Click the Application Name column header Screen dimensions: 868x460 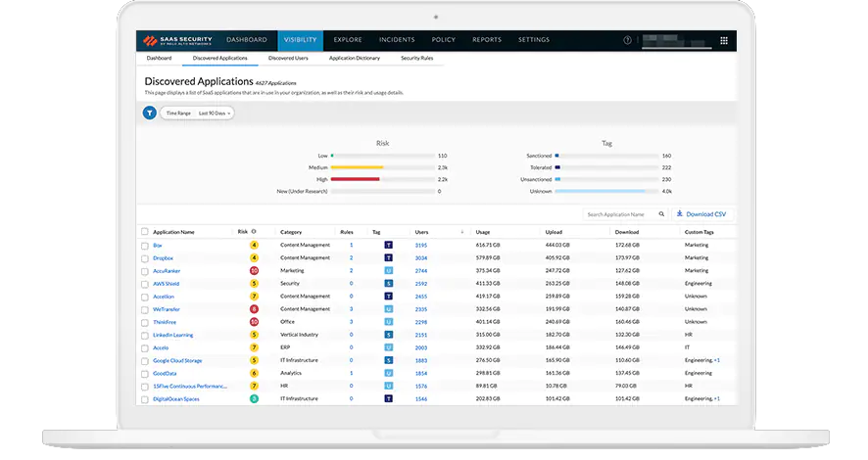(173, 232)
